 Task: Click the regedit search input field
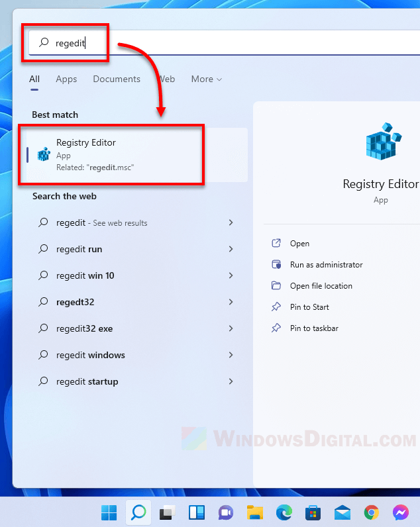coord(224,42)
